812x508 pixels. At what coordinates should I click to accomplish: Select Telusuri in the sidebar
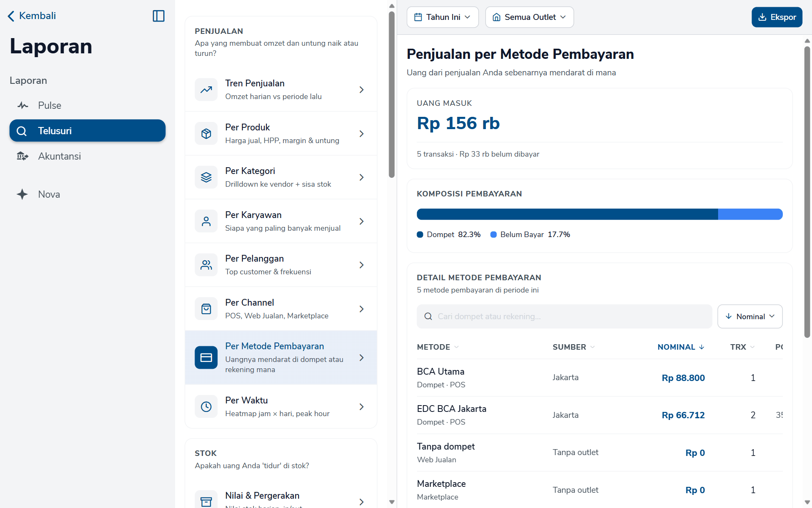pos(88,131)
